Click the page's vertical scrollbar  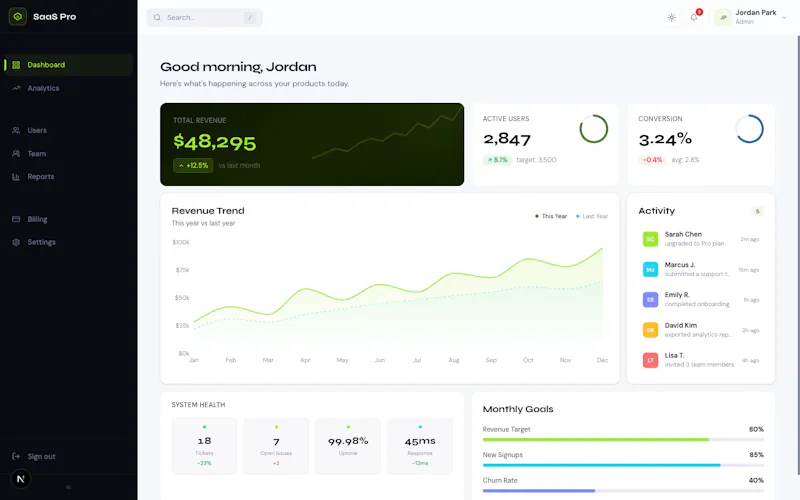point(797,255)
